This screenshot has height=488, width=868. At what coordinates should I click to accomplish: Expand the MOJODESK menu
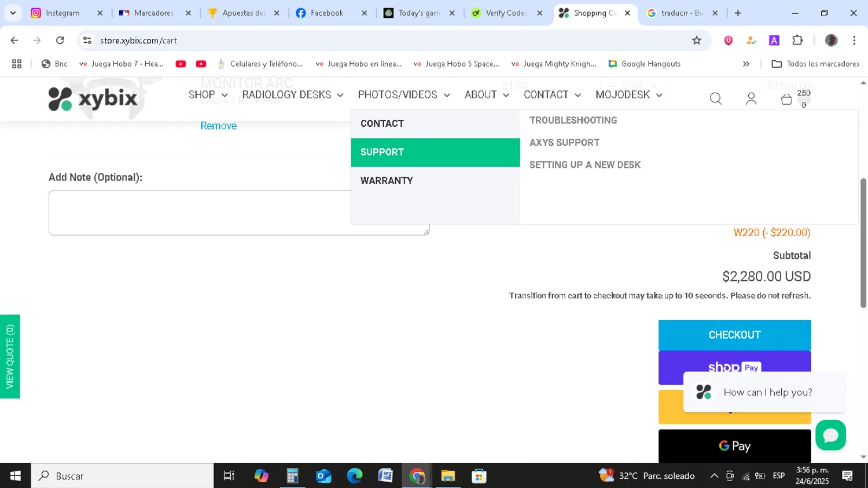point(629,95)
